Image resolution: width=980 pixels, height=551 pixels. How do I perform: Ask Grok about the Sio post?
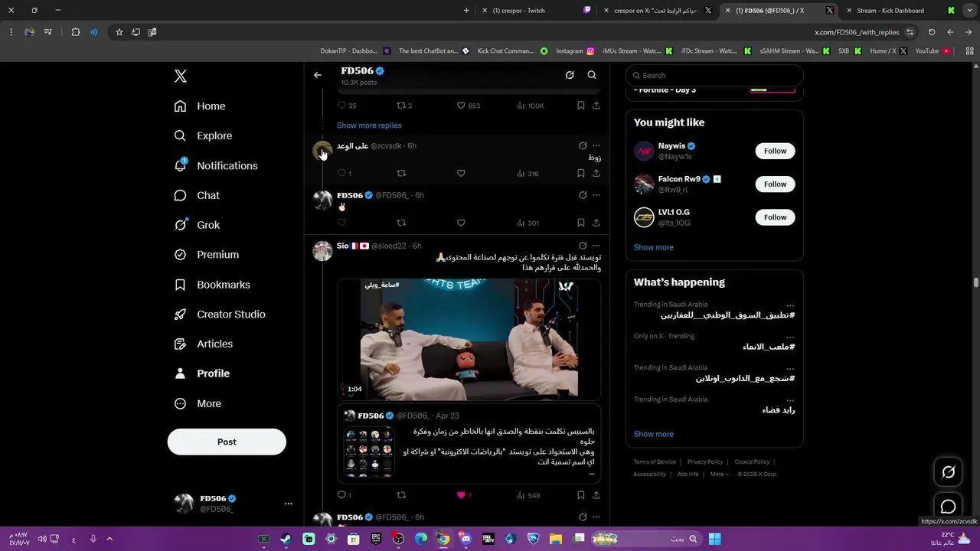coord(583,246)
